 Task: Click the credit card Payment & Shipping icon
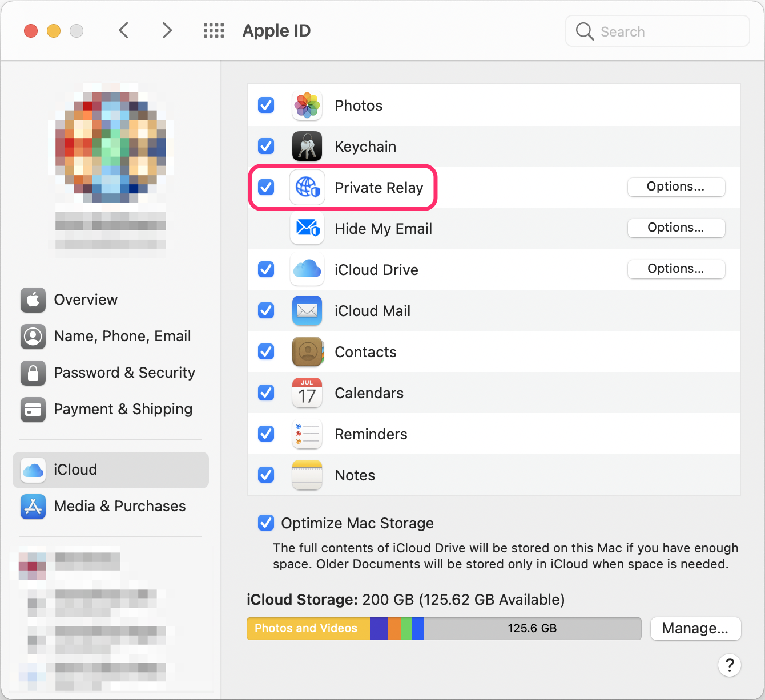[x=33, y=410]
